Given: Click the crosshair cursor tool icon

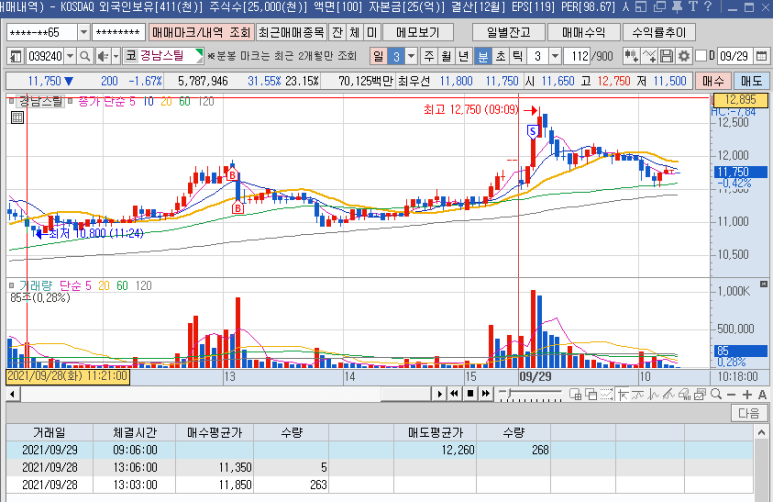Looking at the screenshot, I should pyautogui.click(x=623, y=394).
